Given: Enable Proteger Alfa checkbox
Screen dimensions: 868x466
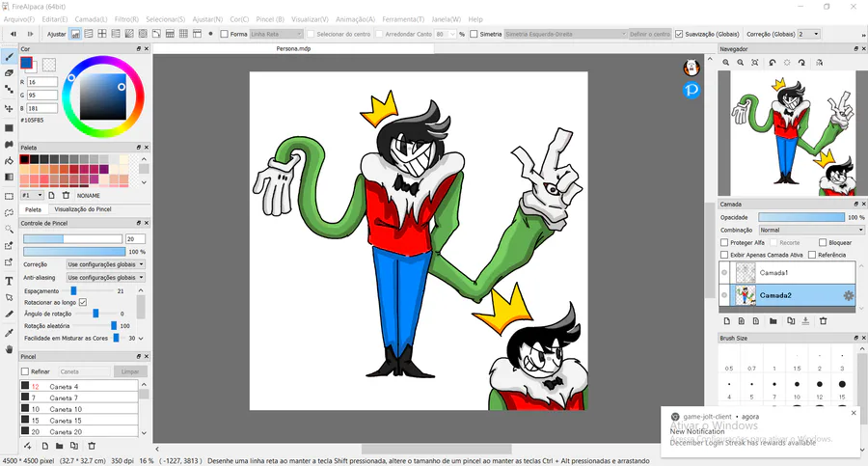Looking at the screenshot, I should coord(724,242).
